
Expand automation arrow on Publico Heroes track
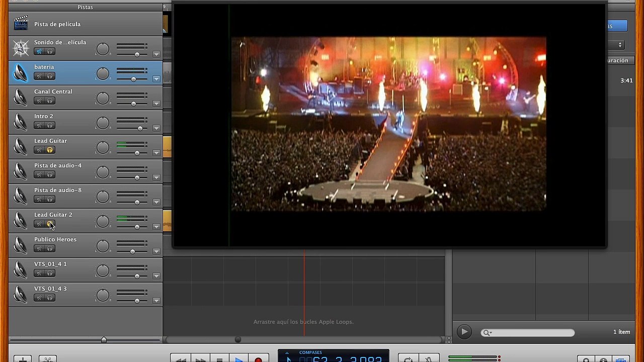click(x=156, y=251)
